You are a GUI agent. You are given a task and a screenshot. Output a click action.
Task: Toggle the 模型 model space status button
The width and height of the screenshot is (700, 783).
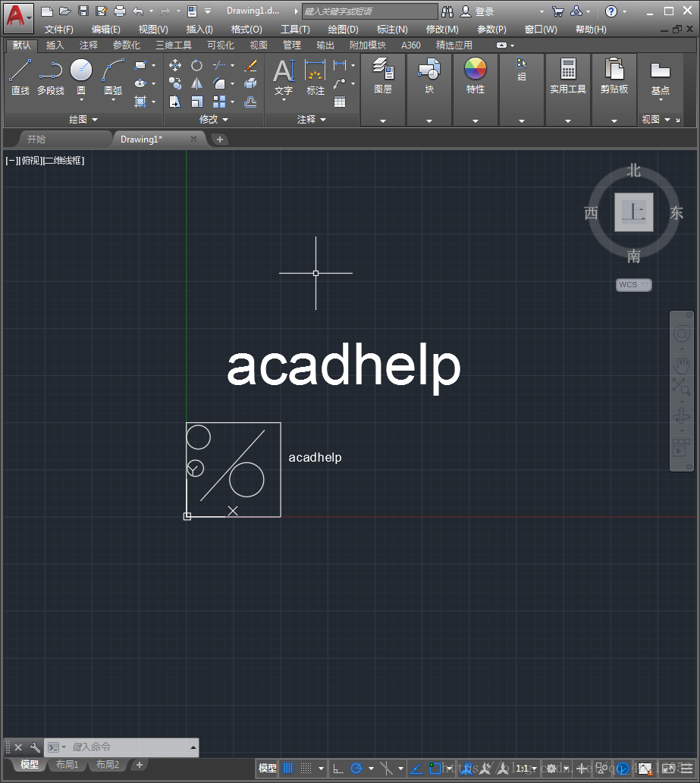click(x=267, y=768)
